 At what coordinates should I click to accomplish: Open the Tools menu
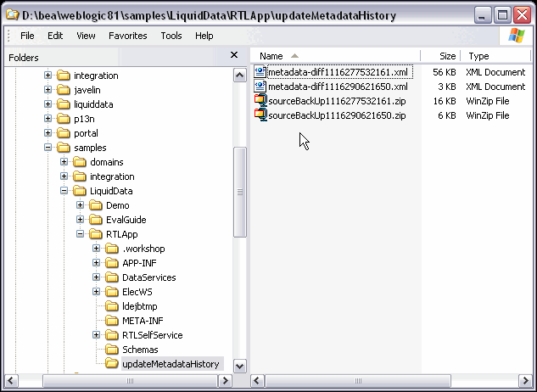pyautogui.click(x=171, y=36)
